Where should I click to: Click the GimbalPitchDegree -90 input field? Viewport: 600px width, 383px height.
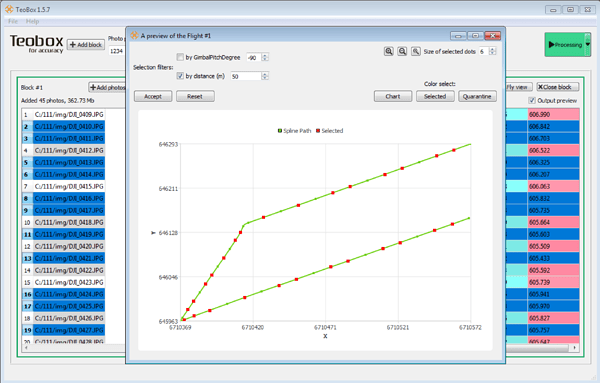[254, 57]
